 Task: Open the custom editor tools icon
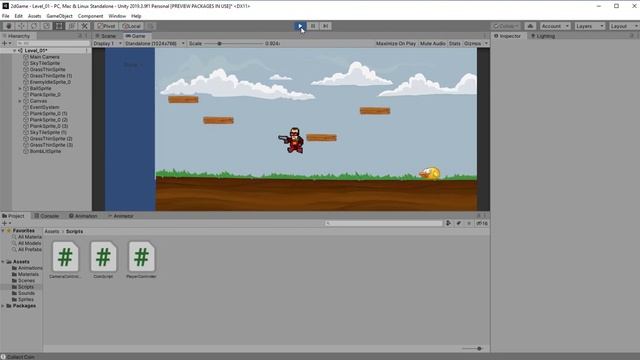[x=84, y=26]
